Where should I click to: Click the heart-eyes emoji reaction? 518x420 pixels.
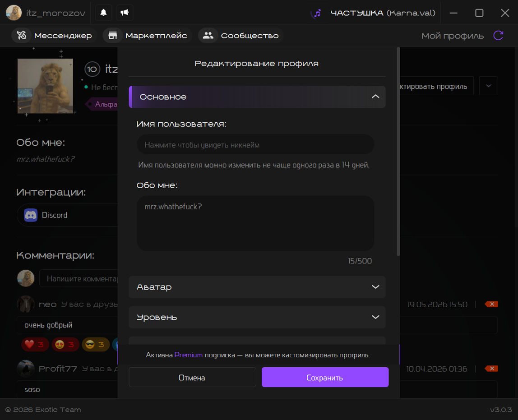[x=65, y=345]
